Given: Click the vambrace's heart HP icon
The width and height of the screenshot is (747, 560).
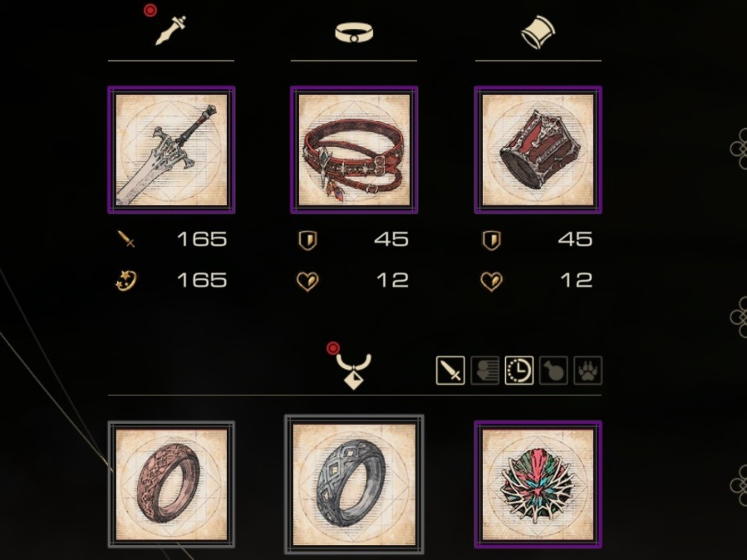Looking at the screenshot, I should (x=492, y=282).
